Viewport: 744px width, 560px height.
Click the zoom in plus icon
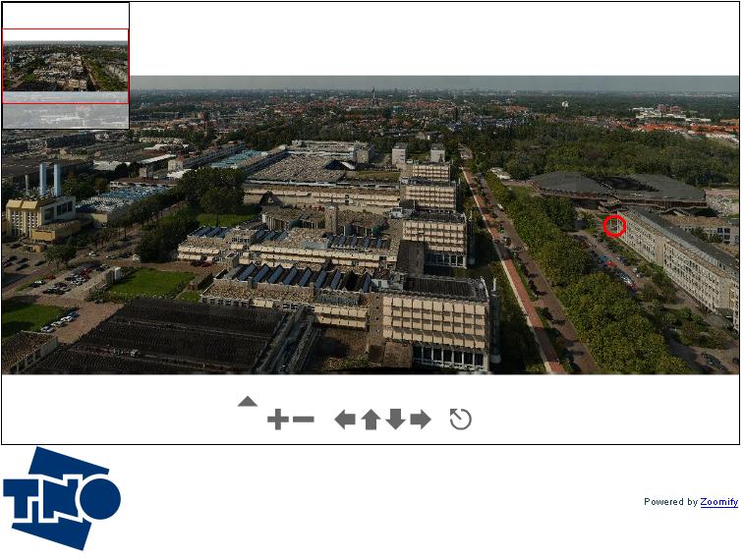point(277,420)
